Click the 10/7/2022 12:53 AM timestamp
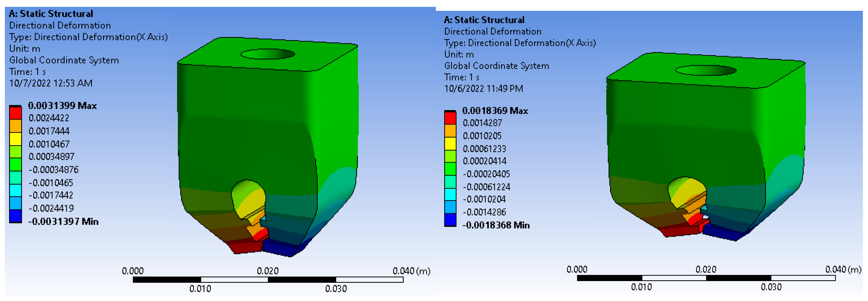868x301 pixels. 51,83
